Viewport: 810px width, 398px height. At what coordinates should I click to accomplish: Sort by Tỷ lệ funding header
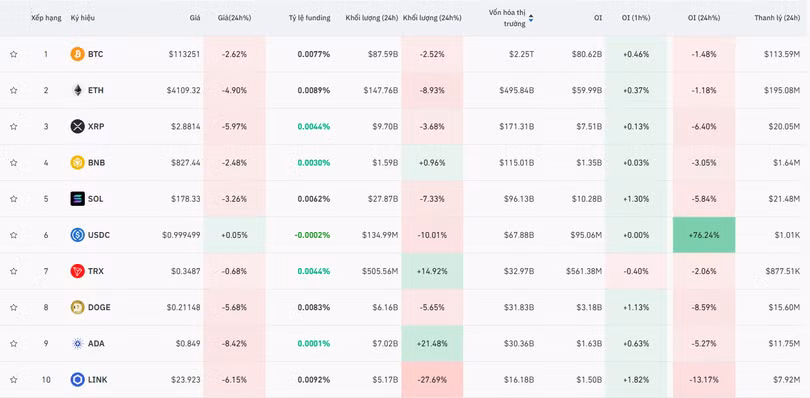309,18
